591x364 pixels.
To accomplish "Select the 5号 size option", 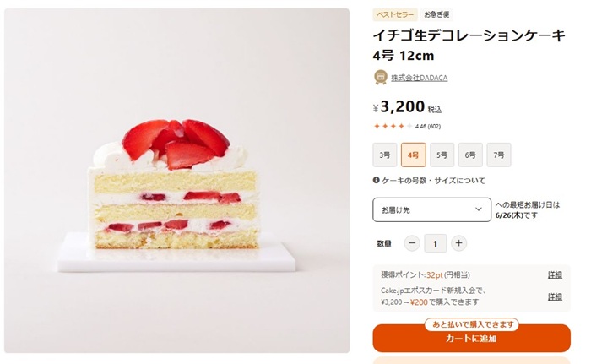I will point(442,155).
